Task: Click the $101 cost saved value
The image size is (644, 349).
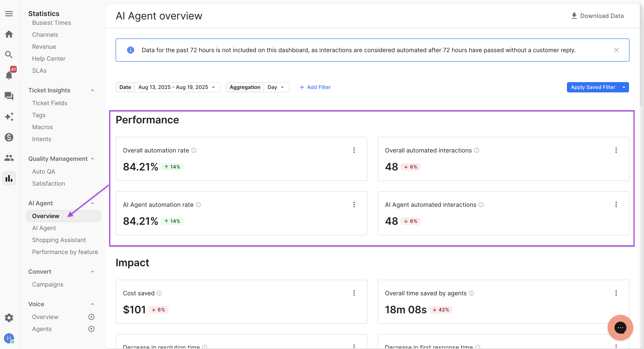Action: pyautogui.click(x=134, y=310)
